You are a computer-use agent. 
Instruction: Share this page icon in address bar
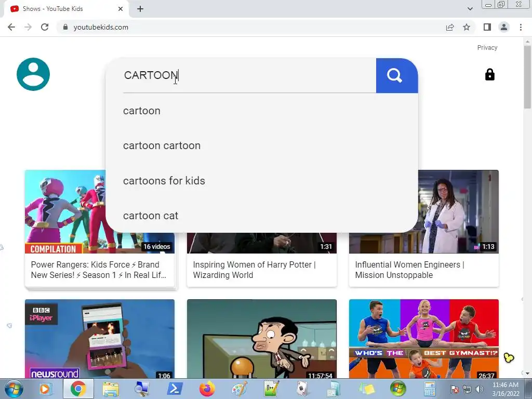tap(450, 27)
